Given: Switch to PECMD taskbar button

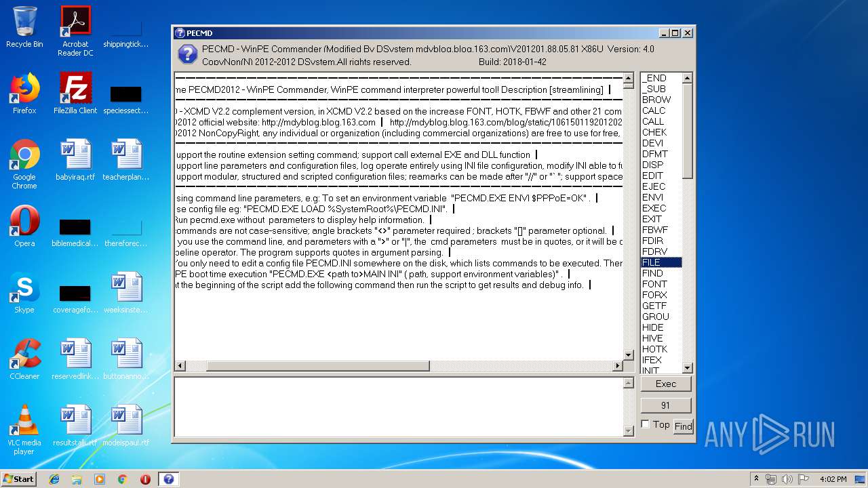Looking at the screenshot, I should point(169,479).
